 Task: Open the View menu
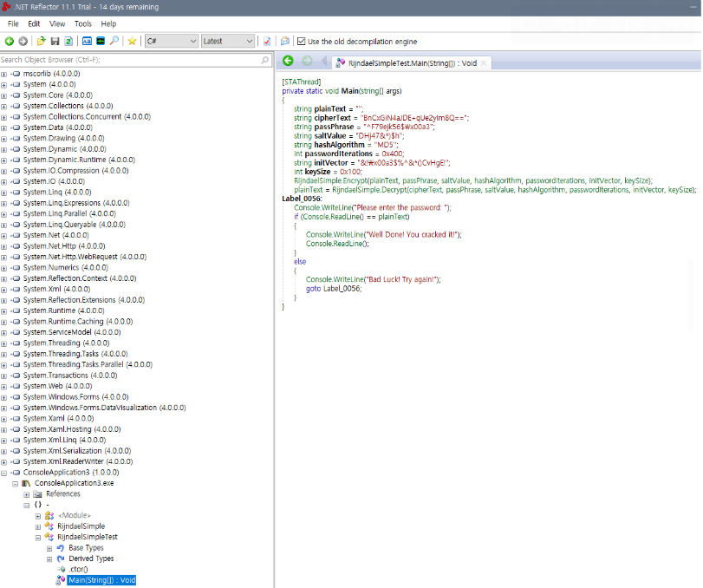[57, 23]
